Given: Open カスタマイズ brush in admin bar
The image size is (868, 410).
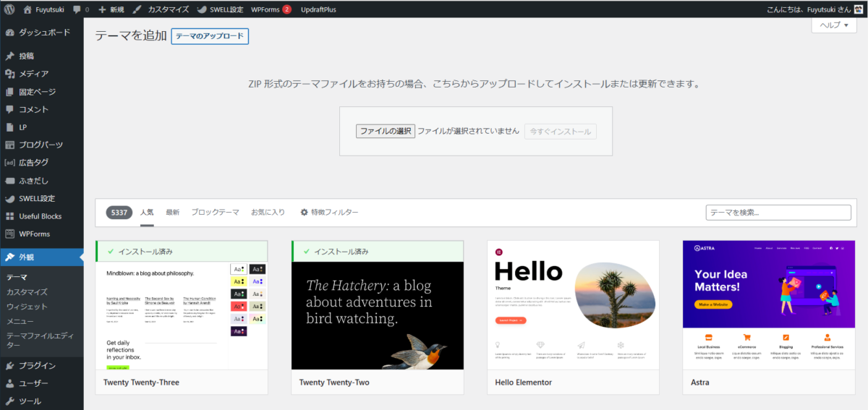Looking at the screenshot, I should coord(137,9).
